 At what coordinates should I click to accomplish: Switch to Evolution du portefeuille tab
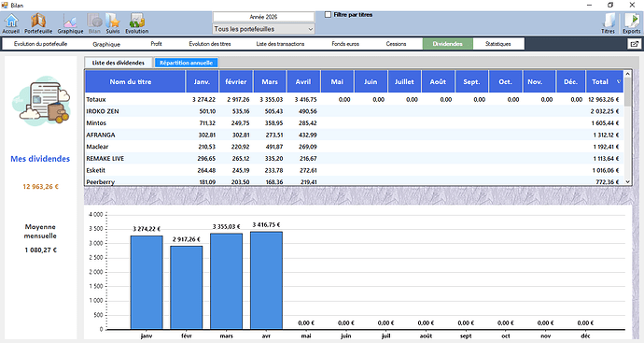(40, 44)
